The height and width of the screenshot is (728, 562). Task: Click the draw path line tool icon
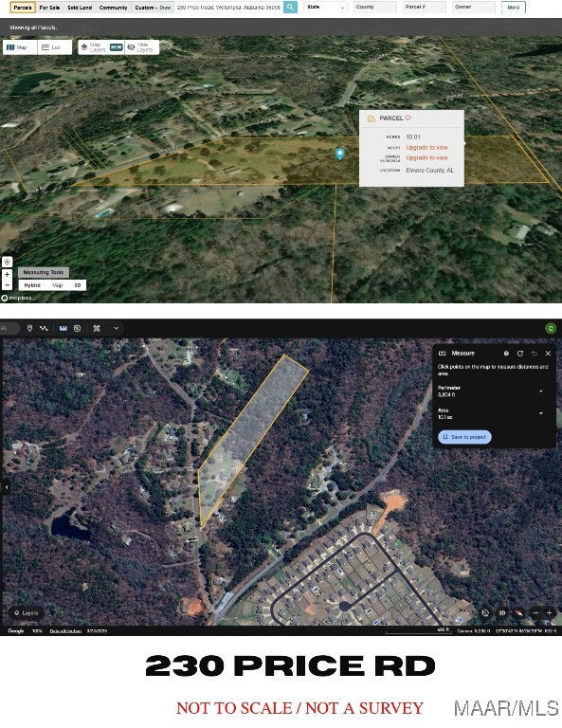coord(45,328)
